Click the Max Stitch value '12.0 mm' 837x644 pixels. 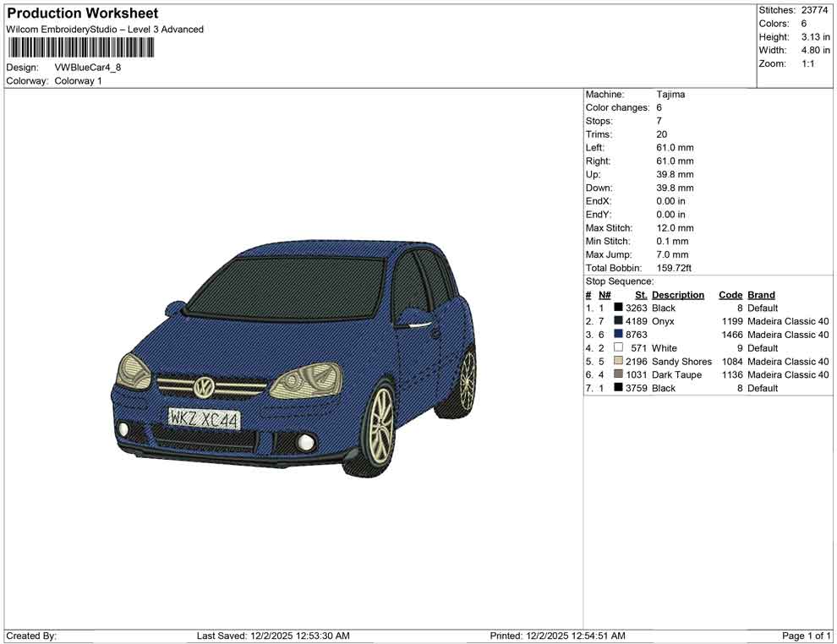[676, 228]
